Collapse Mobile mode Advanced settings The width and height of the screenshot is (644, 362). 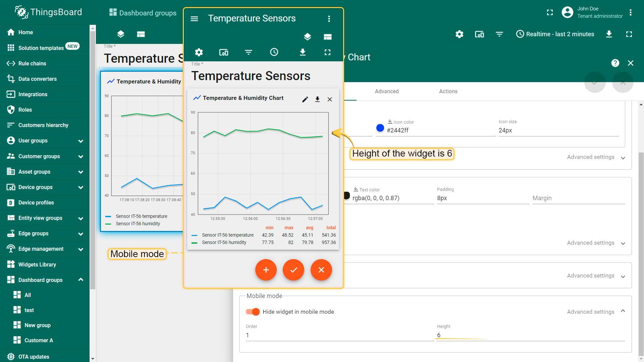coord(596,312)
